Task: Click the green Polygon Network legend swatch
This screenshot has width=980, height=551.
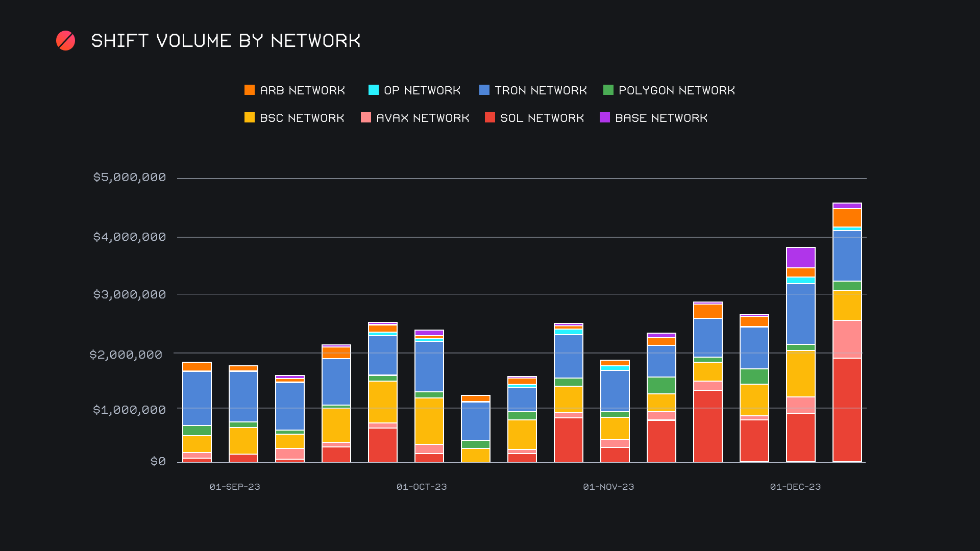Action: 608,90
